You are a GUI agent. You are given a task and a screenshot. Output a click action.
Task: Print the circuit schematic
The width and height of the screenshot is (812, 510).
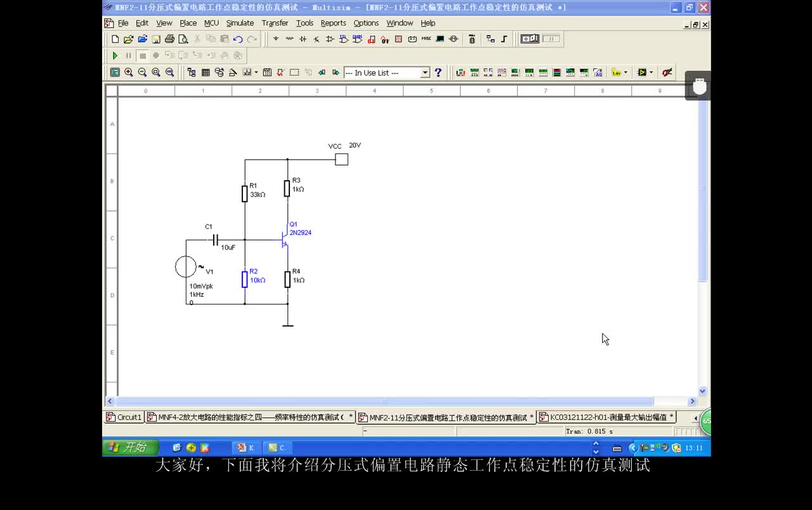click(169, 39)
